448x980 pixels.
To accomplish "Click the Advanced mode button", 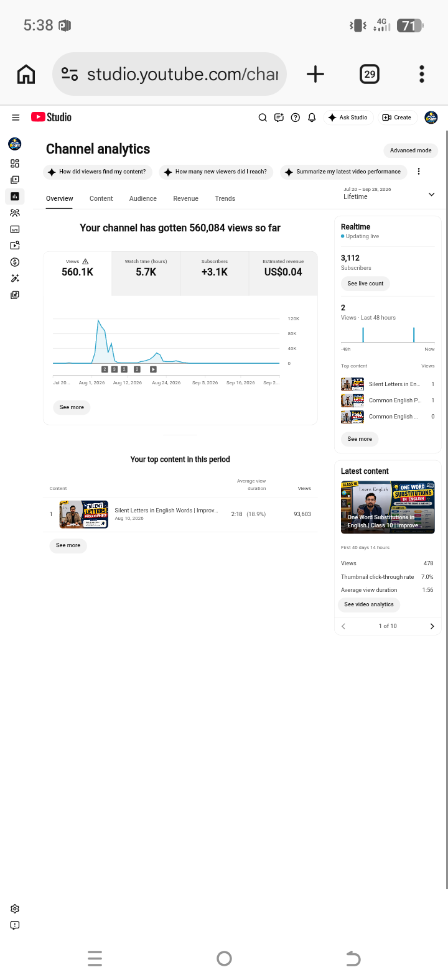I will coord(411,150).
